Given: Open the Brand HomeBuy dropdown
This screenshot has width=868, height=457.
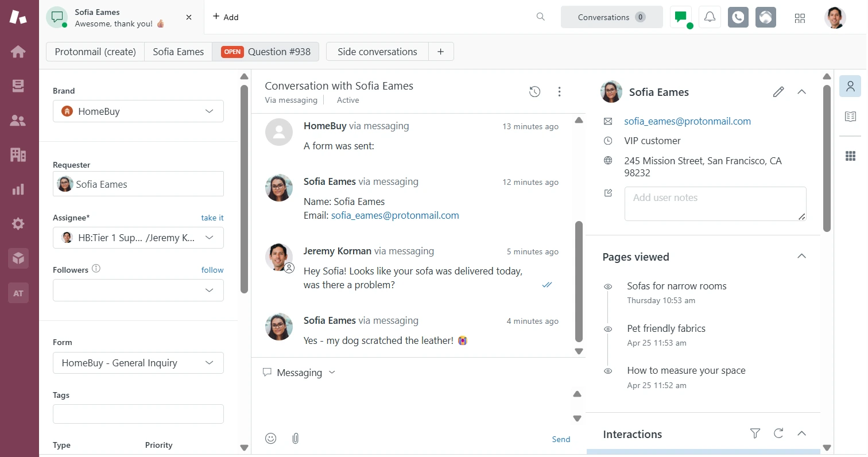Looking at the screenshot, I should pyautogui.click(x=138, y=111).
